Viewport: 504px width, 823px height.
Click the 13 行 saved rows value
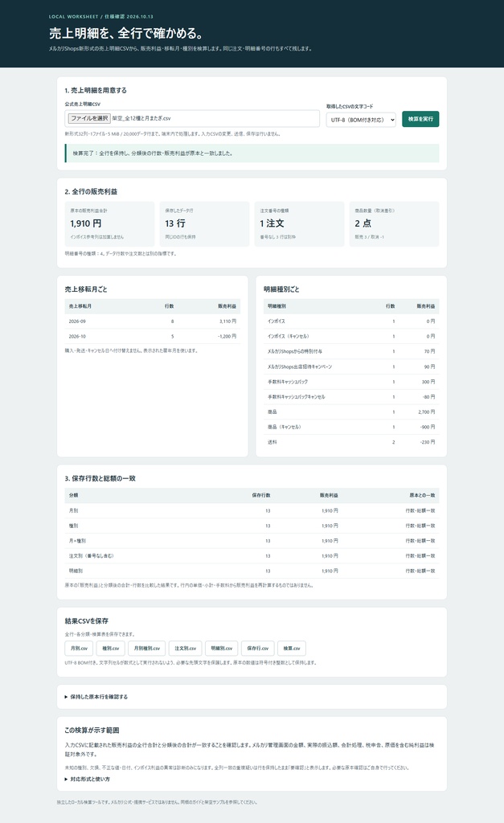pos(174,223)
